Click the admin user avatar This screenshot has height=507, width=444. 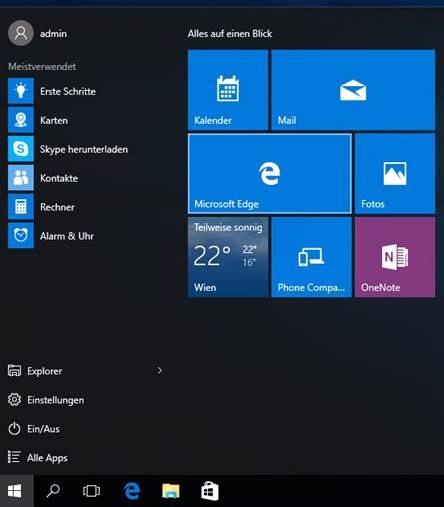(x=21, y=33)
